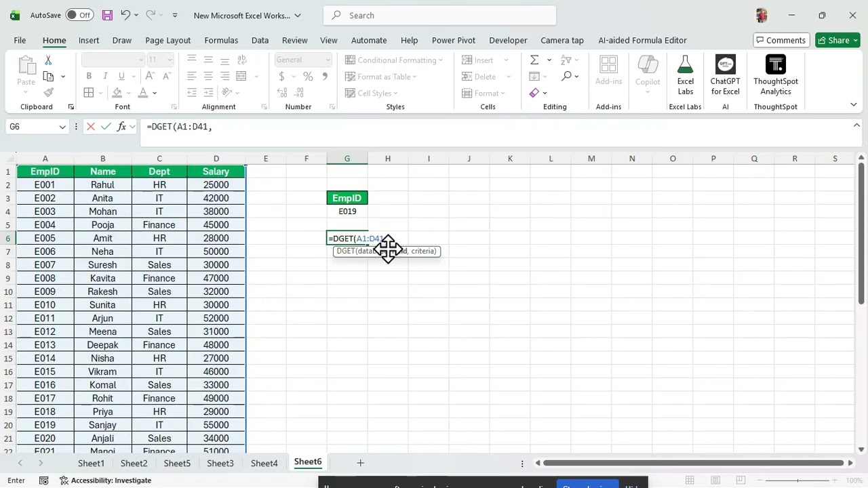Viewport: 868px width, 488px height.
Task: Click the Search box
Action: click(x=439, y=15)
